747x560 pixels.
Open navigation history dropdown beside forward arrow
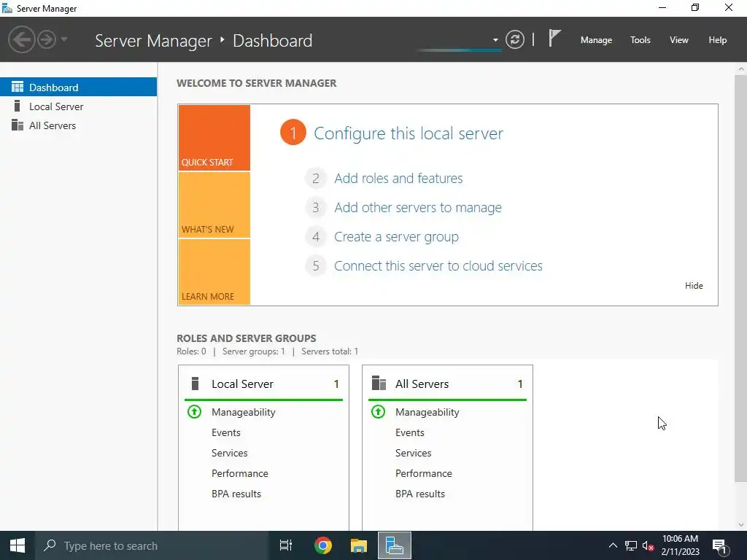pos(64,39)
